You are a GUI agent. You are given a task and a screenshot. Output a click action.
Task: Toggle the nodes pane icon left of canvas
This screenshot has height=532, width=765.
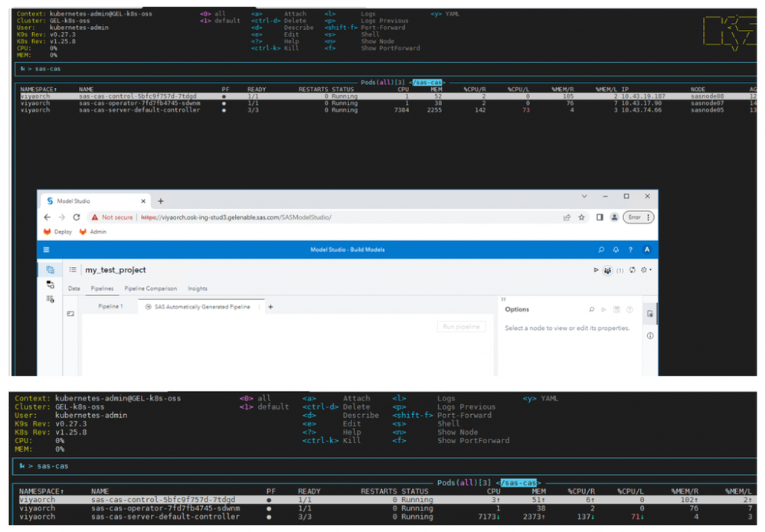(x=70, y=314)
